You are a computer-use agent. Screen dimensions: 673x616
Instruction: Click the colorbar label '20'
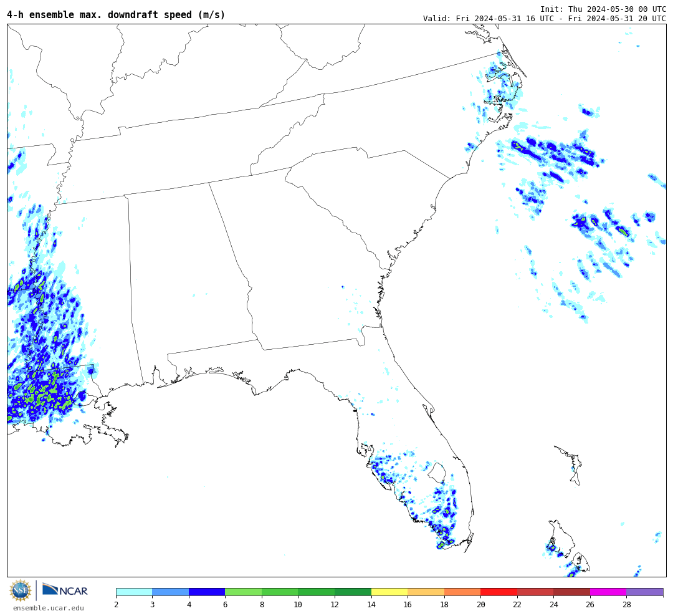480,604
